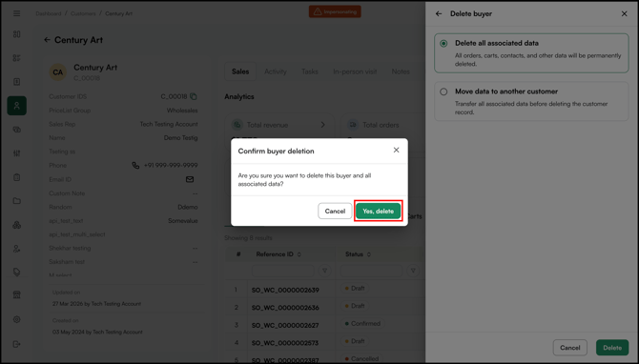Click the Confirmed status badge

pos(362,323)
